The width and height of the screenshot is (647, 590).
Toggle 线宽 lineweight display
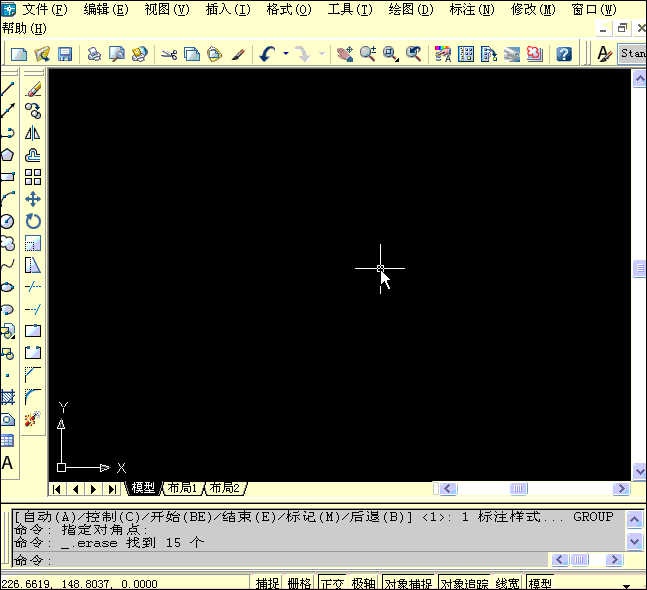pos(508,583)
